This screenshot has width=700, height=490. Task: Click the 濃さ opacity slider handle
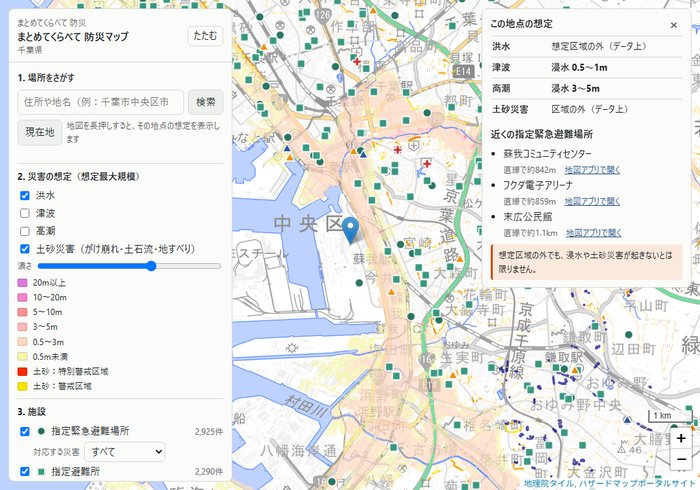click(x=151, y=266)
